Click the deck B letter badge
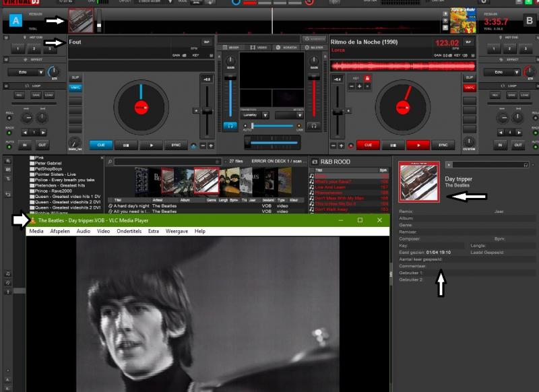 click(530, 21)
